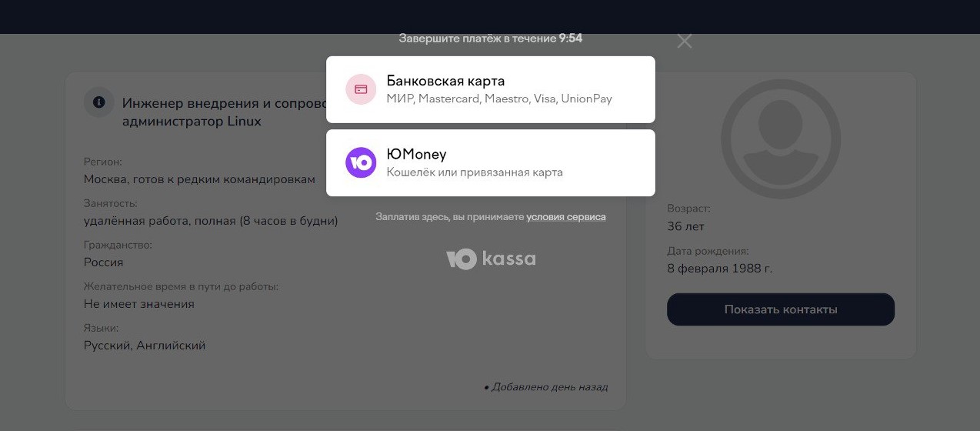Click the pink bank card icon
980x431 pixels.
tap(361, 89)
